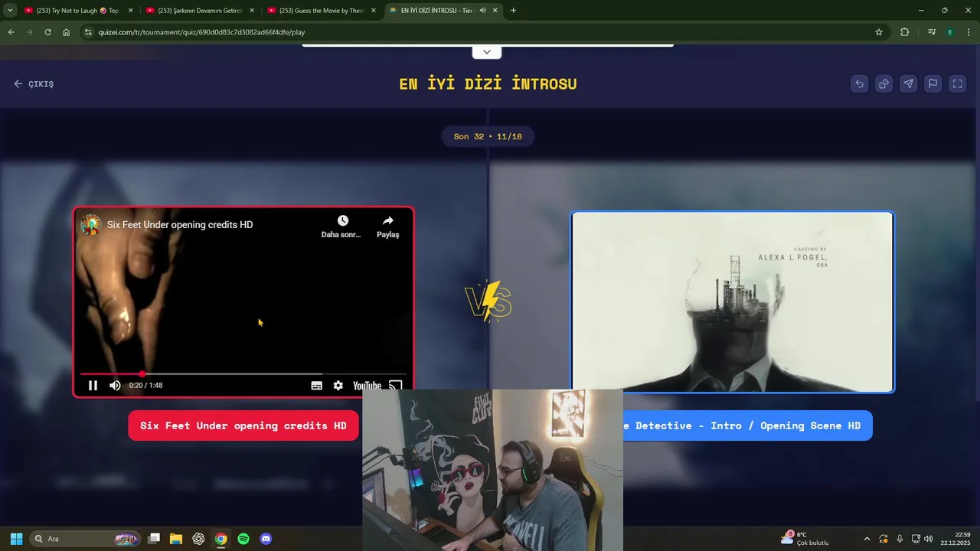The height and width of the screenshot is (551, 980).
Task: Click the dice random icon
Action: [x=884, y=84]
